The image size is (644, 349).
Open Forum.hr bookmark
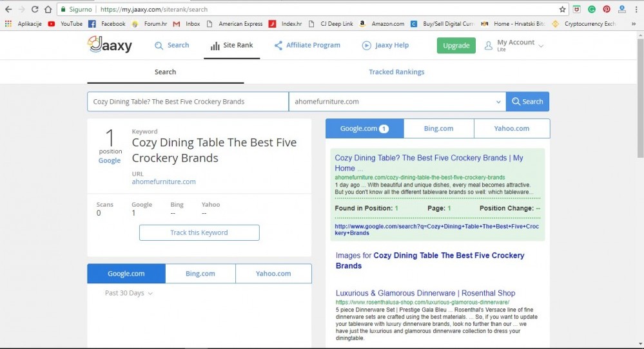[x=149, y=24]
